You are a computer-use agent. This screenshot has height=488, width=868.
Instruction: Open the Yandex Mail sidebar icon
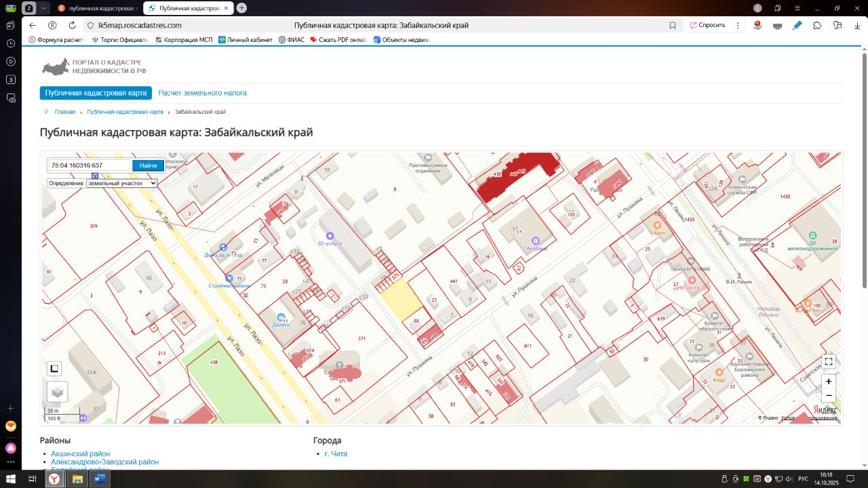coord(11,426)
